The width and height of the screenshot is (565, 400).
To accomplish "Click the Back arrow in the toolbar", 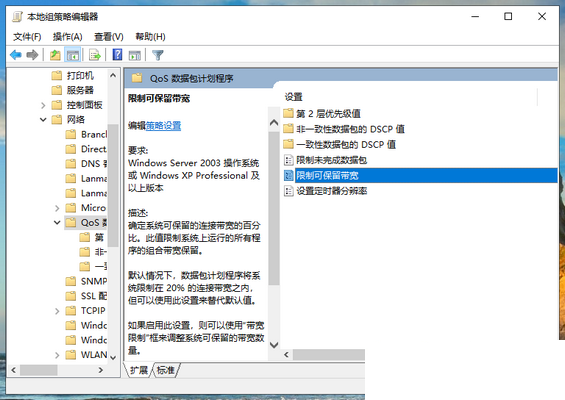I will pyautogui.click(x=16, y=55).
